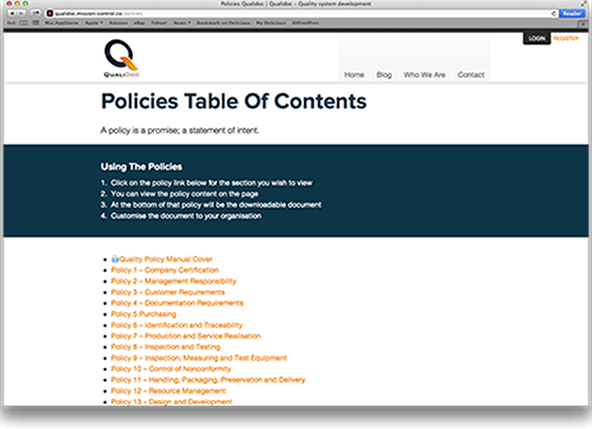The width and height of the screenshot is (592, 429).
Task: Go back with the browser back arrow
Action: [12, 13]
